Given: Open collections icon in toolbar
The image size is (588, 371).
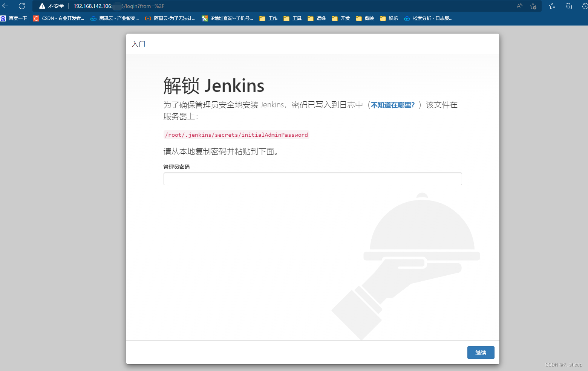Looking at the screenshot, I should (569, 6).
